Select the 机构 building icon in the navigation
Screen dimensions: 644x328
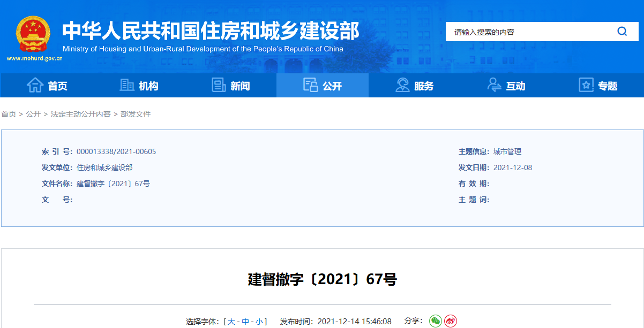click(x=127, y=85)
